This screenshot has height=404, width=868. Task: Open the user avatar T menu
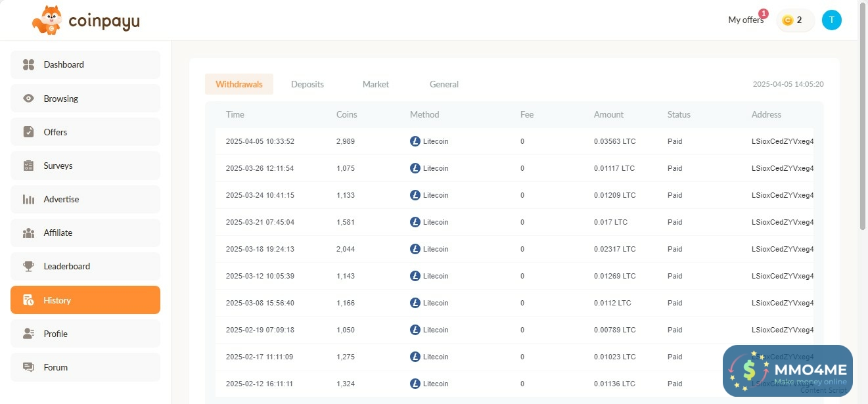tap(831, 20)
